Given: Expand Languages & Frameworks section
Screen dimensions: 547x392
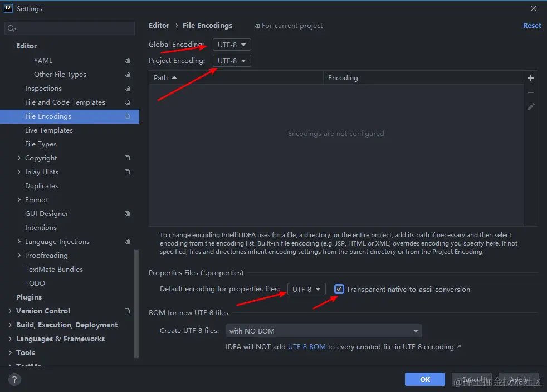Looking at the screenshot, I should coord(10,339).
